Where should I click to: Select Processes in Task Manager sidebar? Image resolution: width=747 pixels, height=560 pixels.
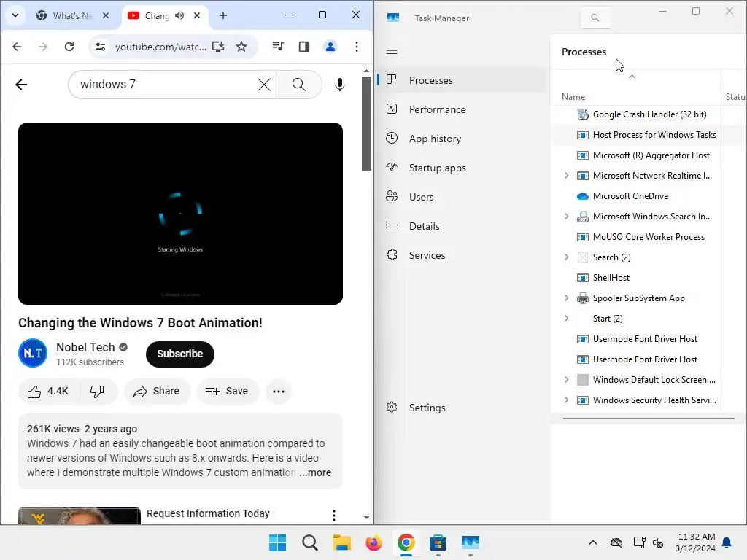pyautogui.click(x=461, y=80)
